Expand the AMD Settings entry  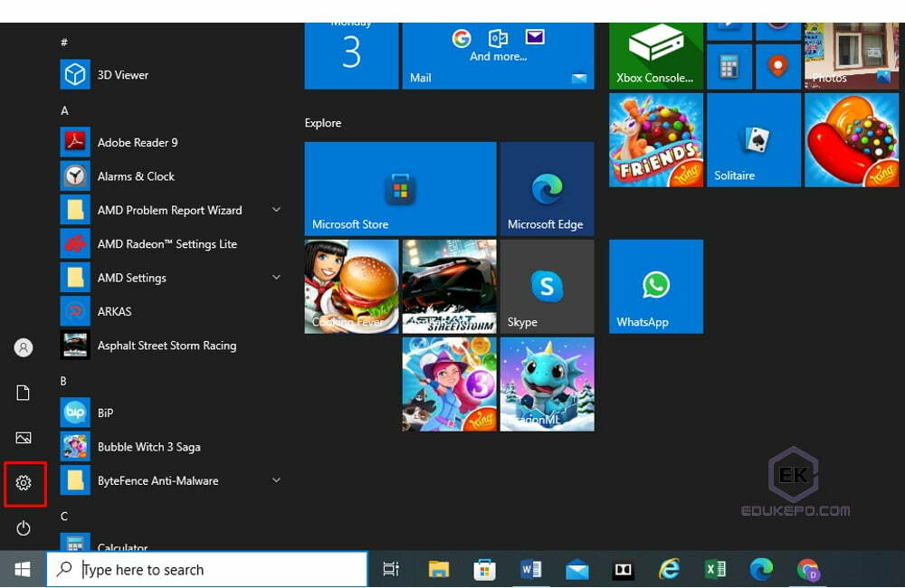pyautogui.click(x=276, y=277)
